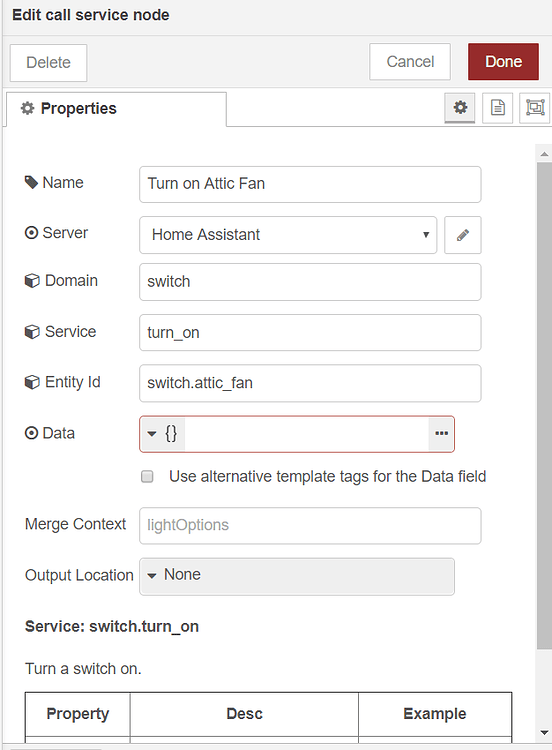
Task: Click the Property table column header
Action: (x=77, y=714)
